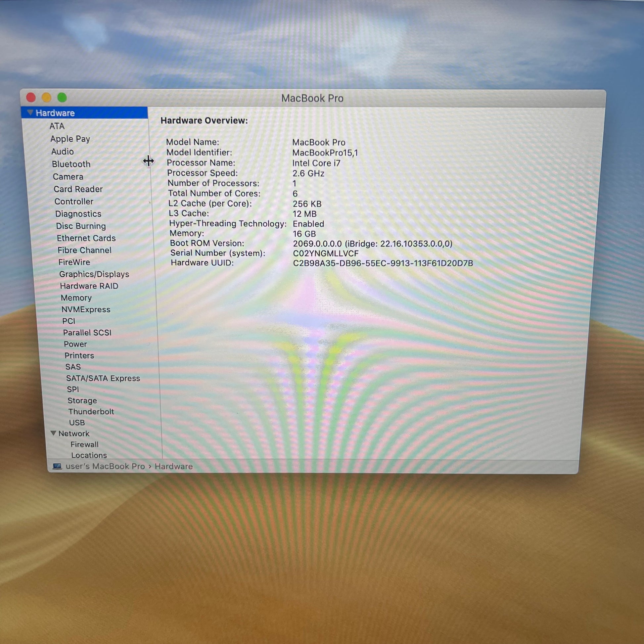This screenshot has width=644, height=644.
Task: Open the Bluetooth hardware section
Action: pos(71,164)
